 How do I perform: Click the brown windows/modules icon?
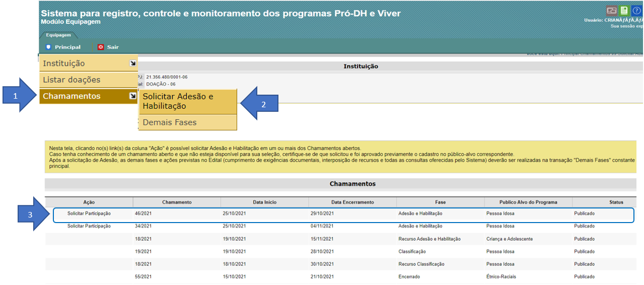[612, 11]
